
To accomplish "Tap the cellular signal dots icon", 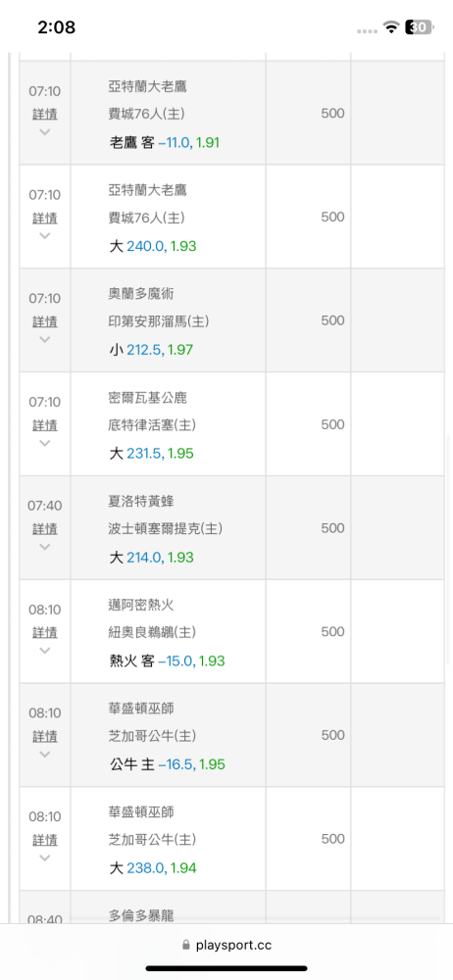I will point(368,30).
